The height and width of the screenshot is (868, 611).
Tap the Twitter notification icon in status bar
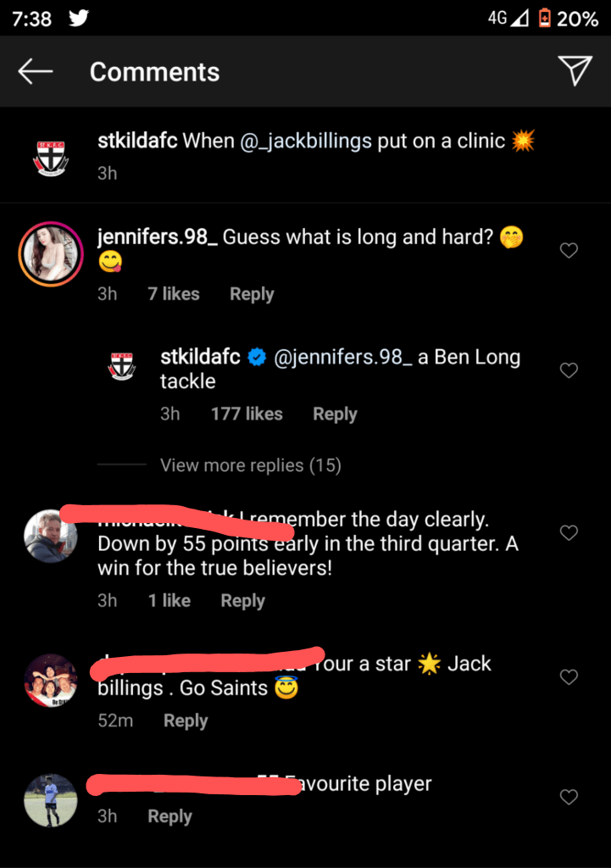click(x=78, y=18)
